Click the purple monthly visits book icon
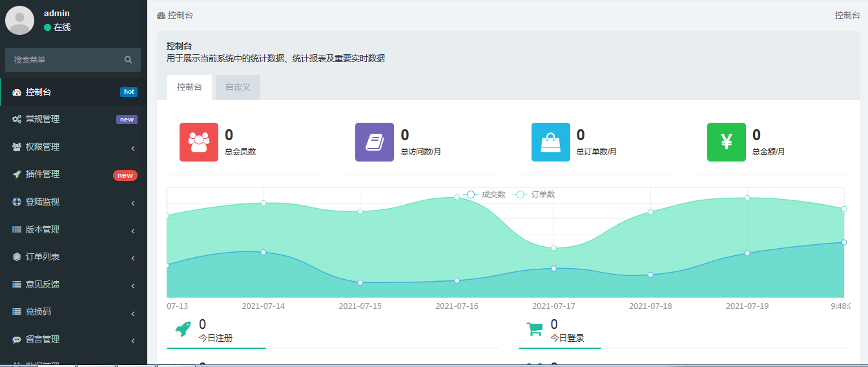 [x=375, y=142]
